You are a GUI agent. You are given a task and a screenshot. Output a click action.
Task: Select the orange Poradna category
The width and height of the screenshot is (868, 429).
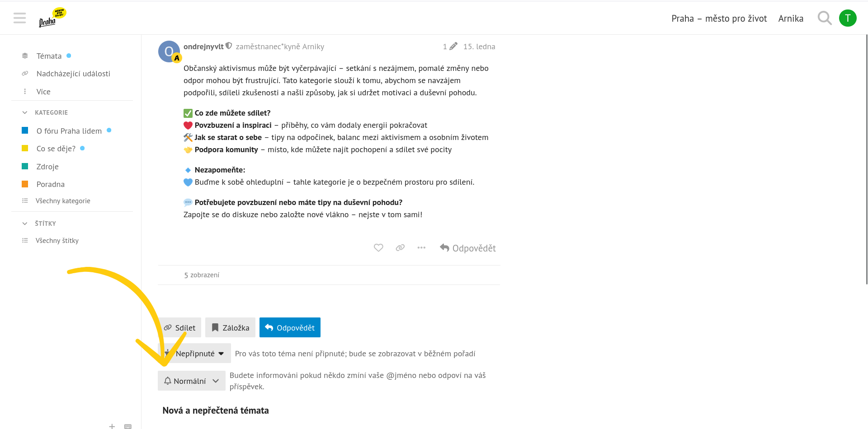(50, 184)
